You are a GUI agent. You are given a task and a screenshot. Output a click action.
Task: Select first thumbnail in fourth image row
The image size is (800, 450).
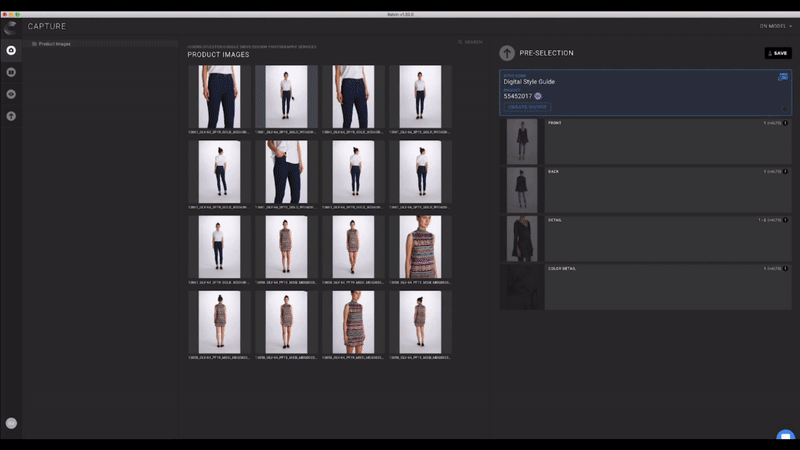click(219, 322)
